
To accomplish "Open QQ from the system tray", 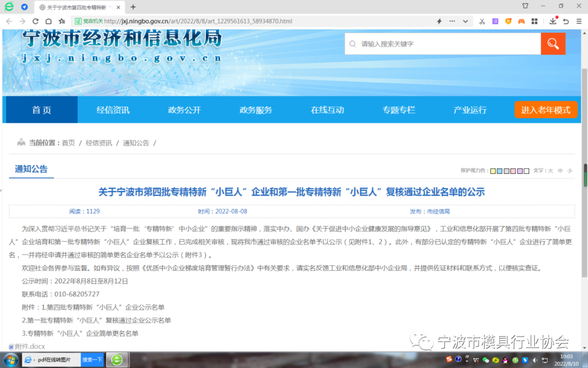I will coord(505,360).
